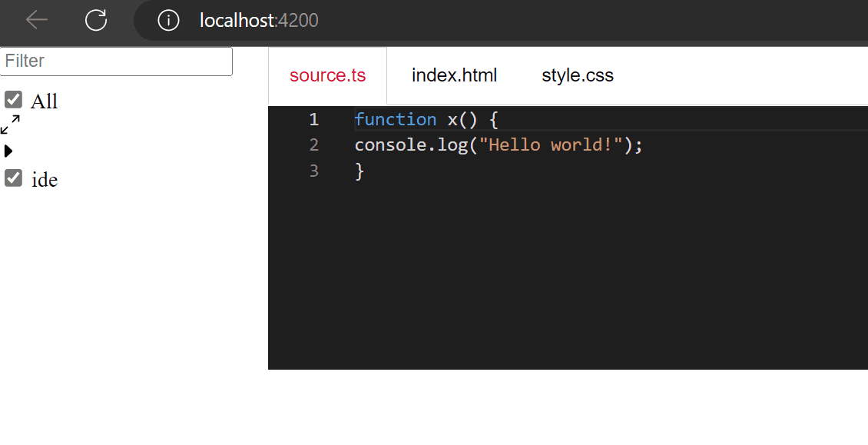Screen dimensions: 868x445
Task: Click the localhost:4200 address bar
Action: [257, 20]
